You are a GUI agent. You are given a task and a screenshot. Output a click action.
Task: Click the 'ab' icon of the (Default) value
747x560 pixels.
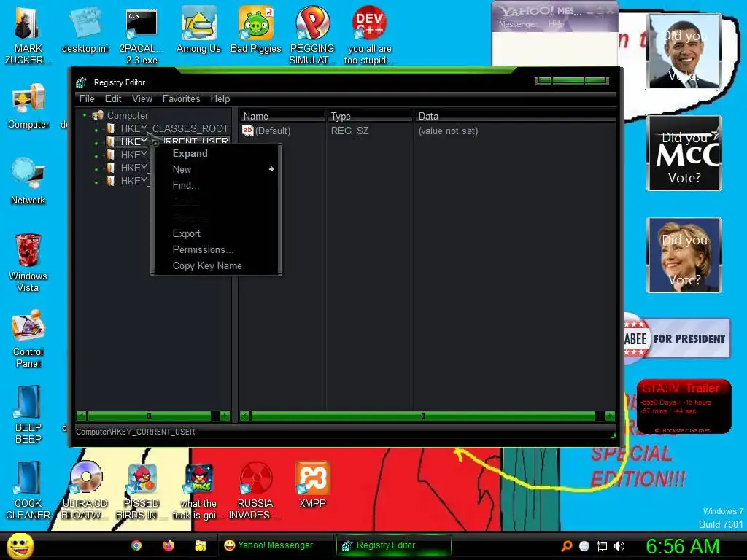click(x=248, y=130)
